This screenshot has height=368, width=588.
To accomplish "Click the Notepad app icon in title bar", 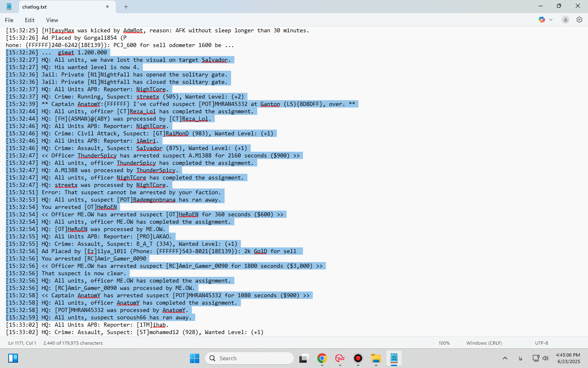I will (9, 7).
